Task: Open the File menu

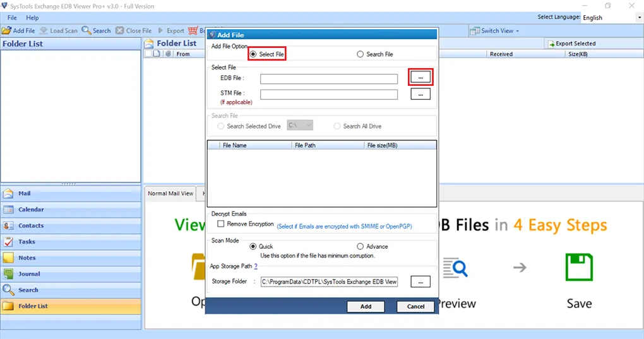Action: [12, 18]
